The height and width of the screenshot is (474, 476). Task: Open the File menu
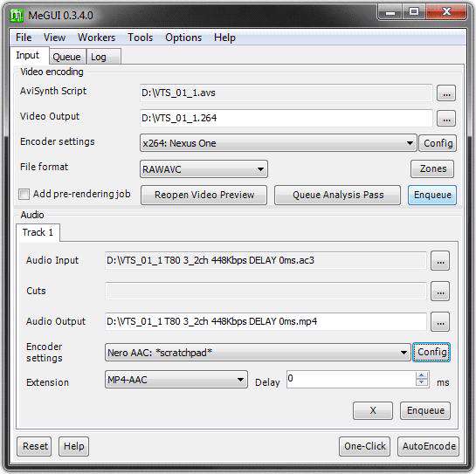pyautogui.click(x=24, y=38)
